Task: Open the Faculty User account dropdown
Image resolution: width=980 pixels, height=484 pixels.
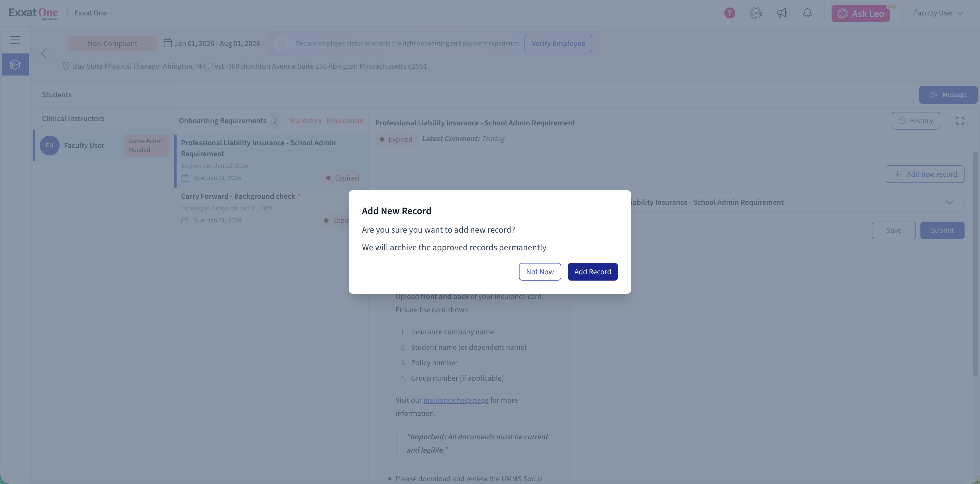Action: 938,13
